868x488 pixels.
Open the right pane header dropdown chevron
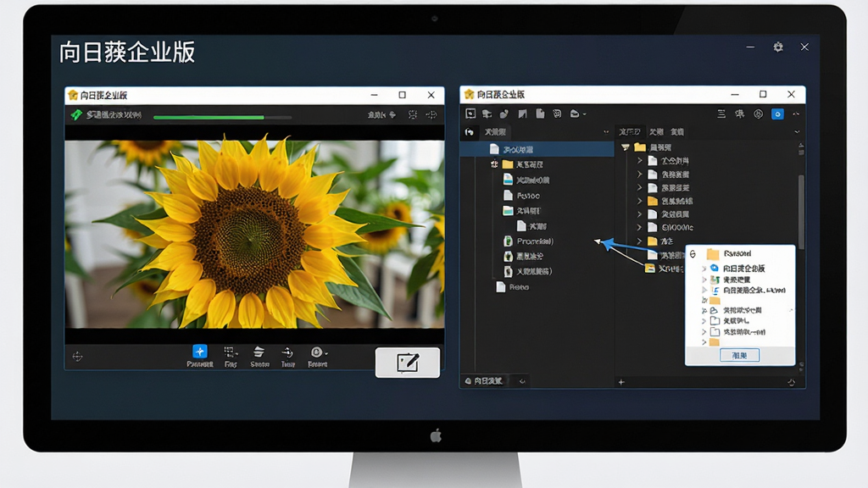(x=797, y=131)
